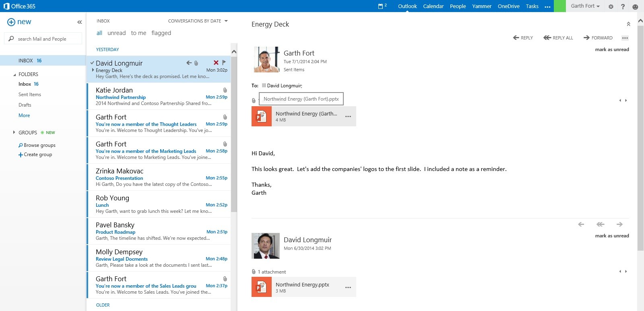Open Yammer in top navigation
This screenshot has height=311, width=644.
point(482,6)
